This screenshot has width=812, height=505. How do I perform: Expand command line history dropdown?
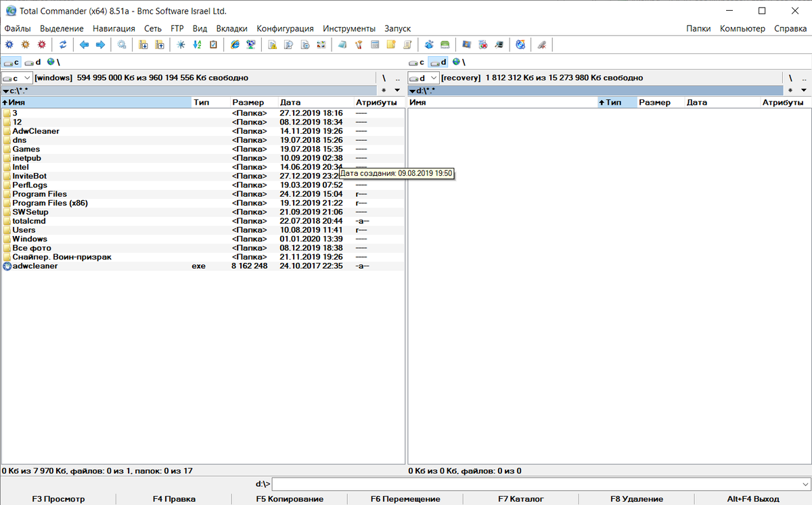[x=805, y=484]
